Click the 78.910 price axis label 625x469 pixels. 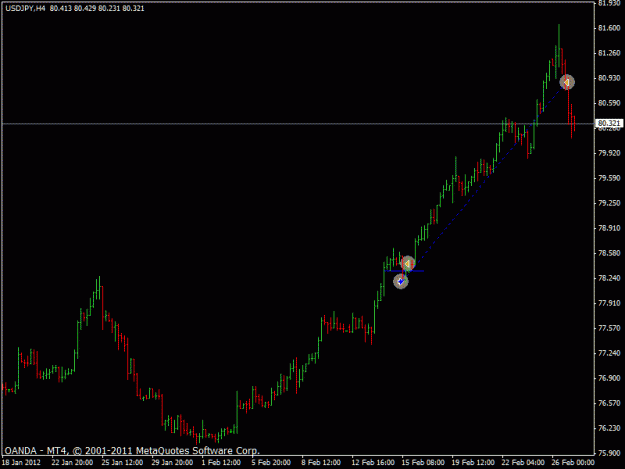point(609,228)
